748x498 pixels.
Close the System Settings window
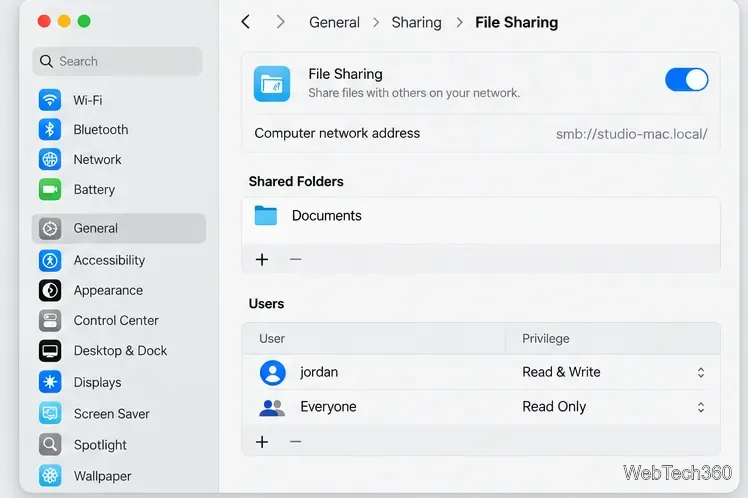[44, 21]
